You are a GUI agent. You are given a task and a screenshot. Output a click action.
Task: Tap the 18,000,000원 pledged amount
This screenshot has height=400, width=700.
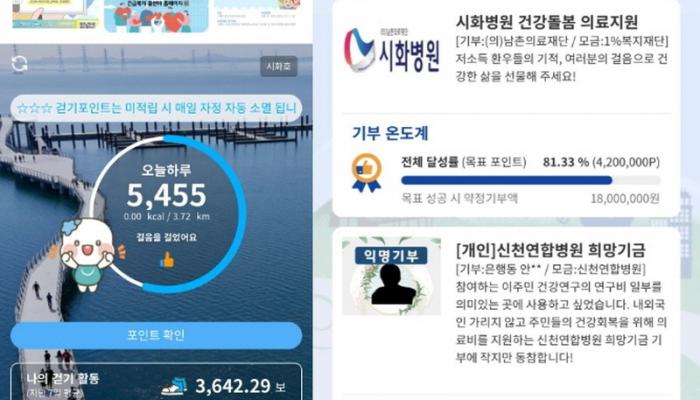coord(625,199)
